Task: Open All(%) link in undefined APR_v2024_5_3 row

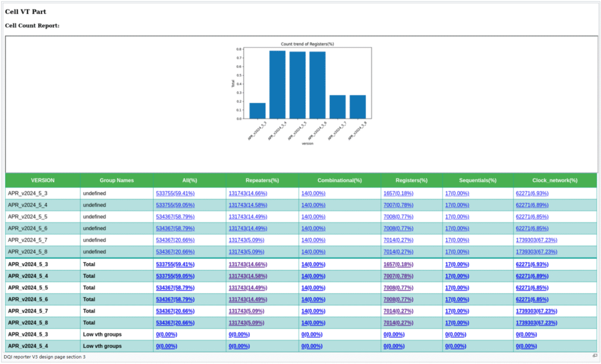Action: point(175,193)
